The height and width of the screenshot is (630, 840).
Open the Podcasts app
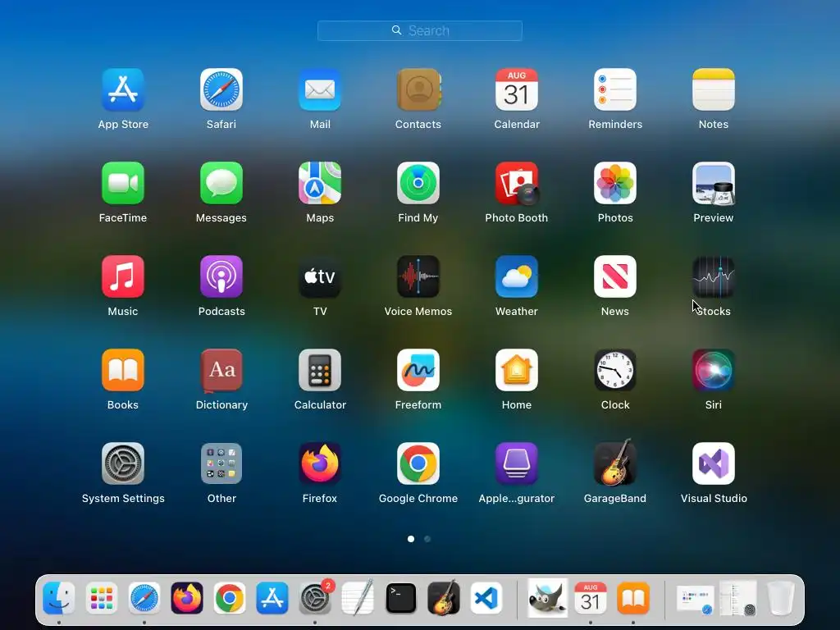point(221,276)
